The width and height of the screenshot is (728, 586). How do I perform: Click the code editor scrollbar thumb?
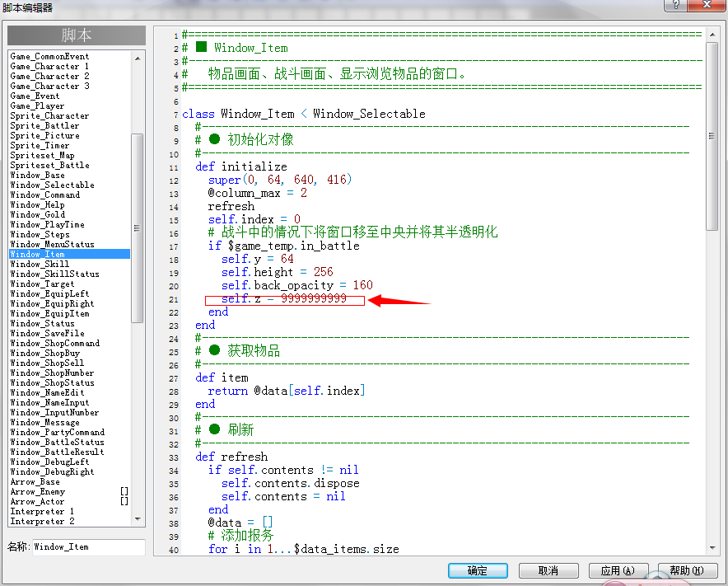tap(712, 136)
